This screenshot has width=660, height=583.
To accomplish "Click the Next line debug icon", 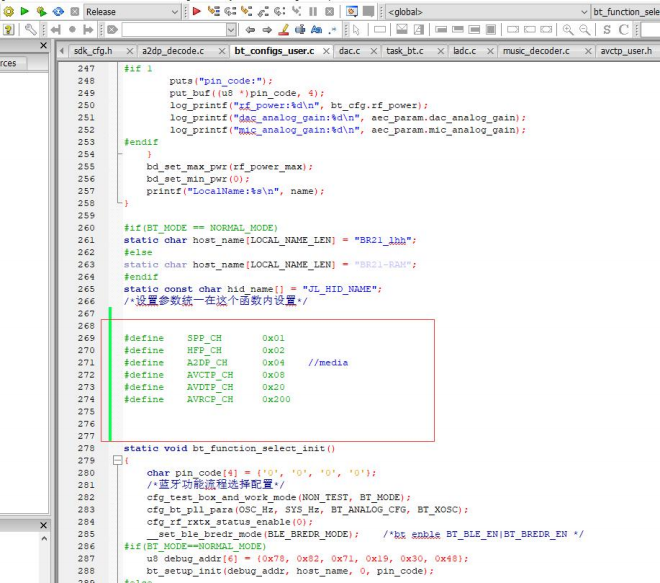I will point(230,11).
